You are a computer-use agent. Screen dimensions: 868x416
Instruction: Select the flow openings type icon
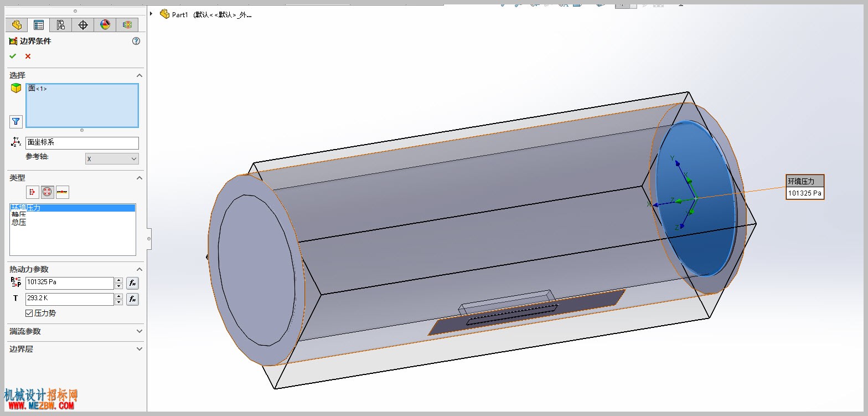[33, 192]
